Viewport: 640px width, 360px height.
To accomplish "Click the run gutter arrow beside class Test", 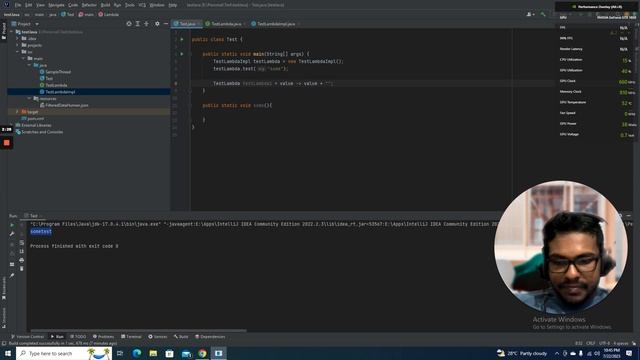I will click(182, 40).
